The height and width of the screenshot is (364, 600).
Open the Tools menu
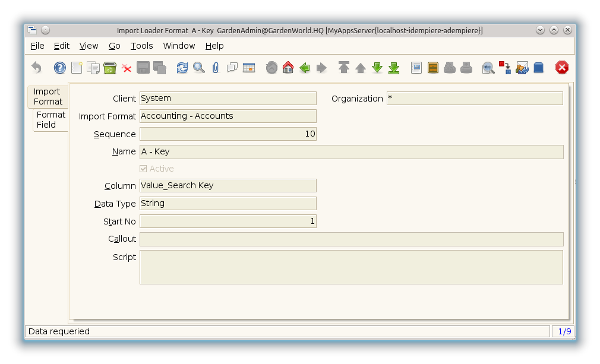coord(141,46)
